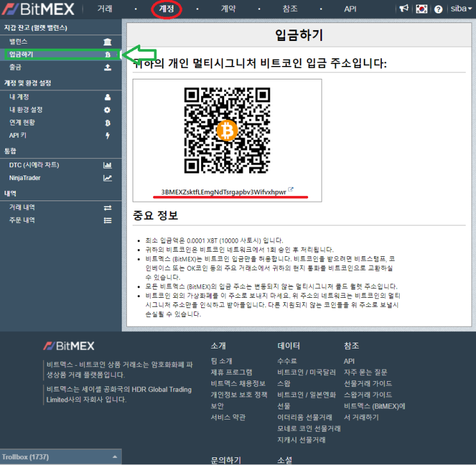Open the 참조 menu in top navigation
Screen dimensions: 476x465
[290, 9]
